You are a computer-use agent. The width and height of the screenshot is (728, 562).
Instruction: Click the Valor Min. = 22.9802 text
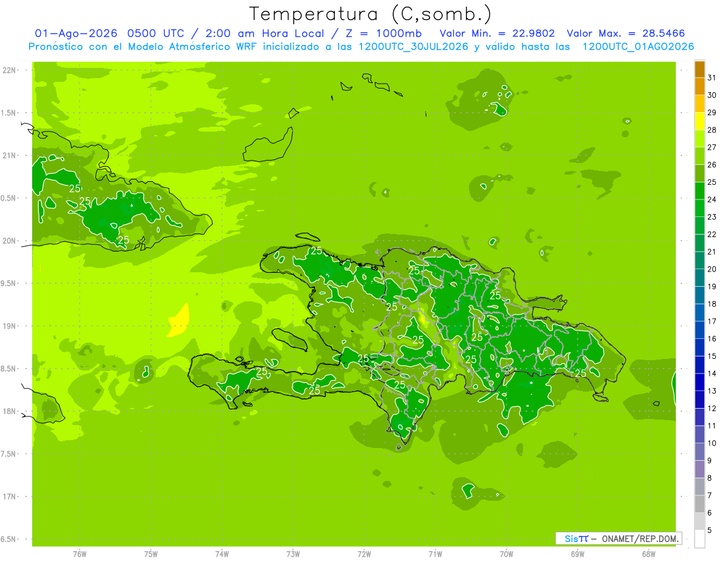pyautogui.click(x=497, y=33)
